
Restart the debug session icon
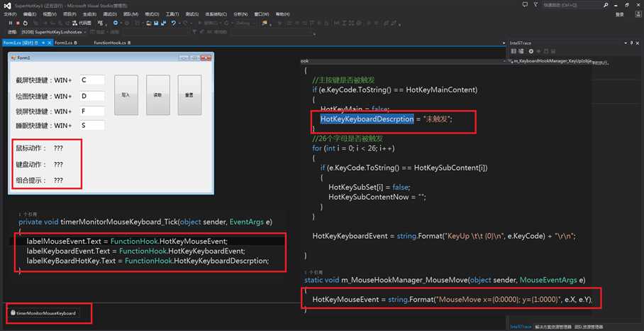click(25, 23)
